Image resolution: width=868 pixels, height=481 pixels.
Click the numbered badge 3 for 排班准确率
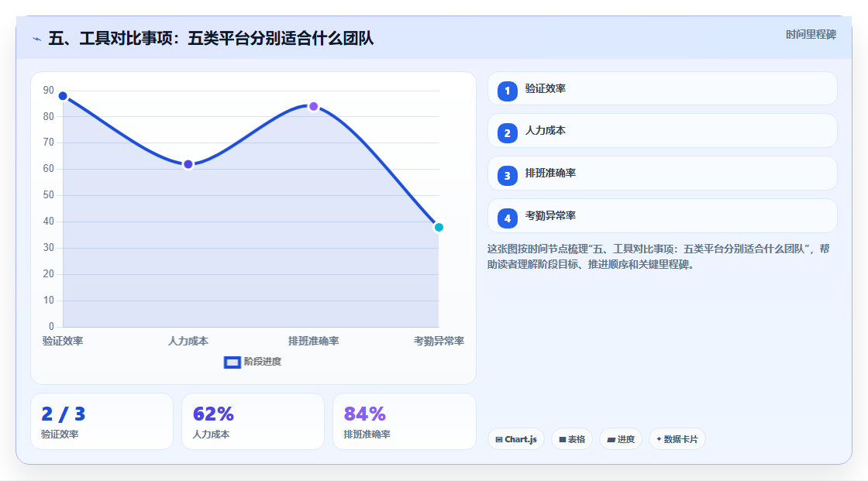(507, 176)
